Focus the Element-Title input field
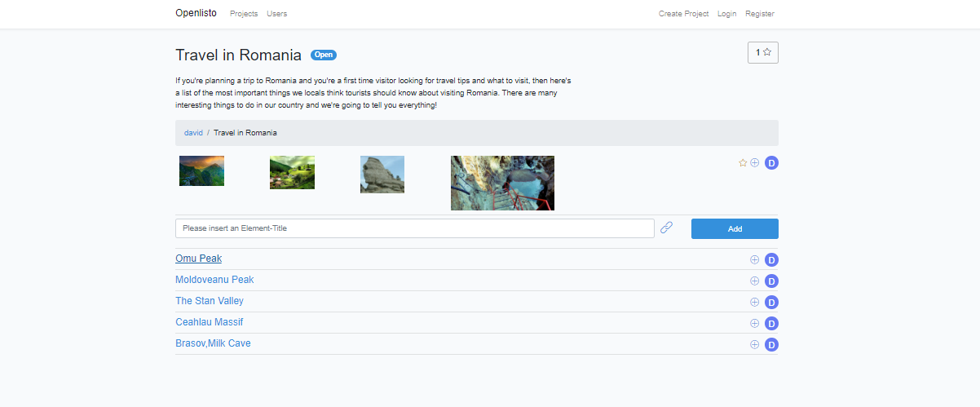Screen dimensions: 980x407 pyautogui.click(x=415, y=228)
